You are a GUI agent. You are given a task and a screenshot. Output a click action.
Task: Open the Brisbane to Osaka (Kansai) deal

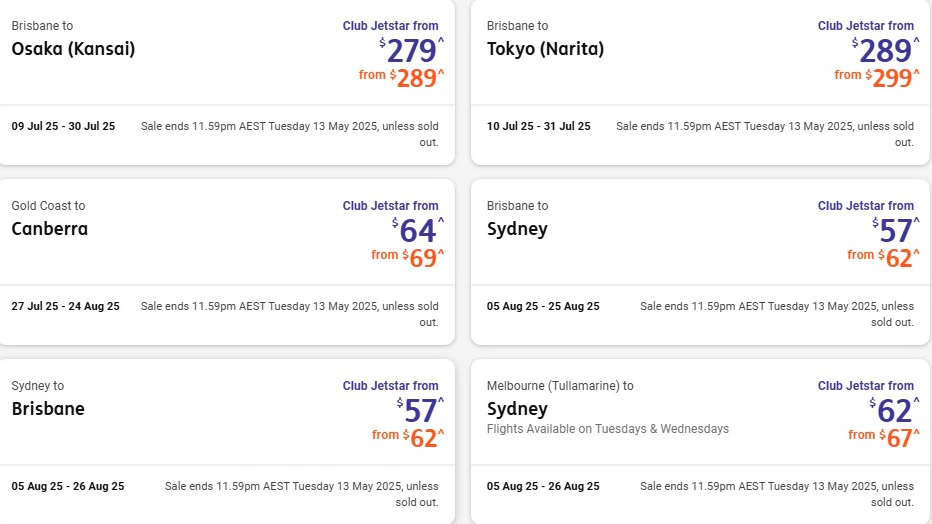point(227,82)
